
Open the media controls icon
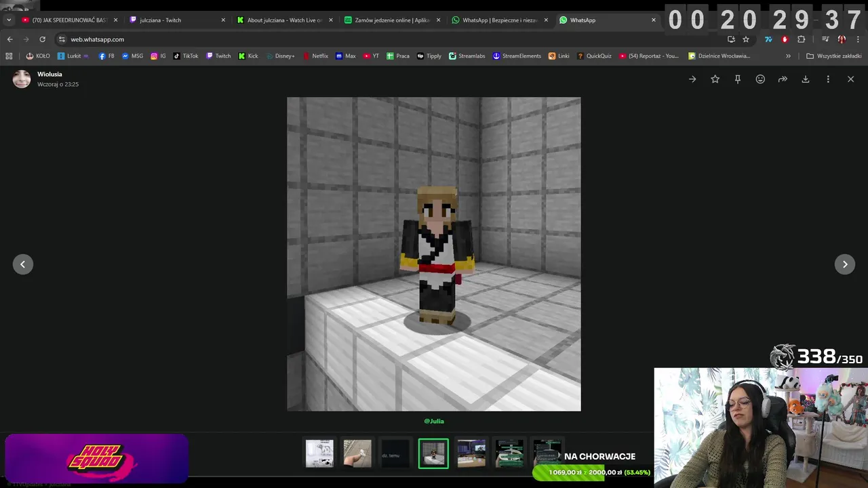825,39
